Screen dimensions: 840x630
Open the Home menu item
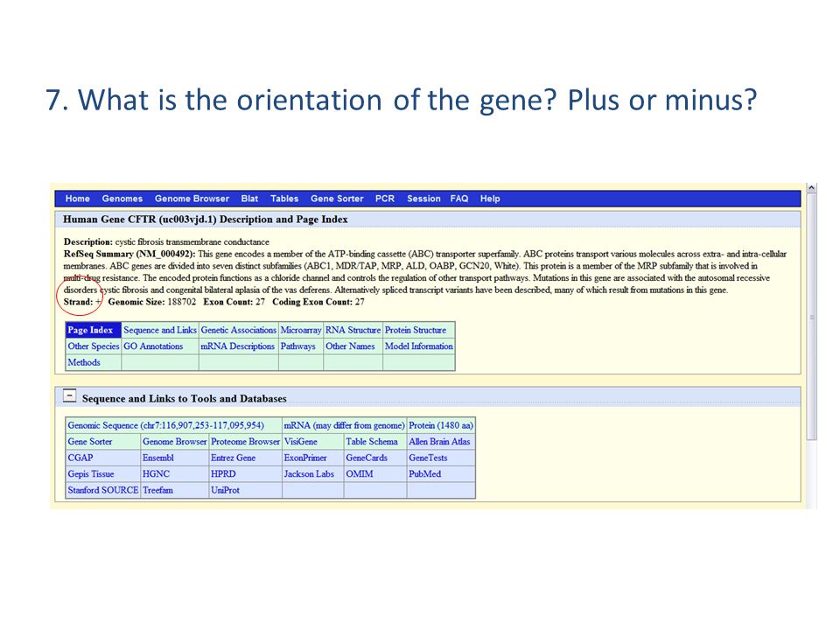click(78, 199)
